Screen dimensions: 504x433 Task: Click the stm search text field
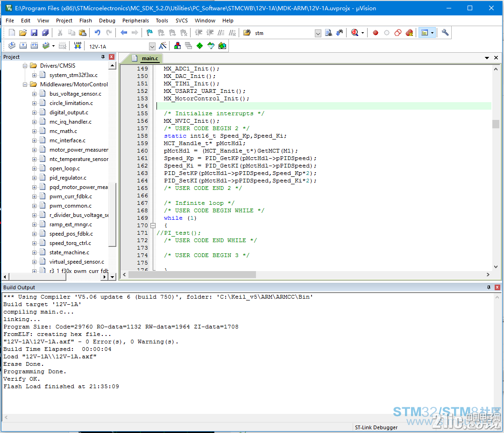284,34
